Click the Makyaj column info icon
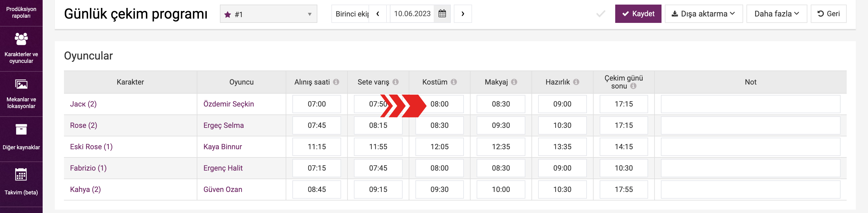The width and height of the screenshot is (868, 213). (x=514, y=82)
